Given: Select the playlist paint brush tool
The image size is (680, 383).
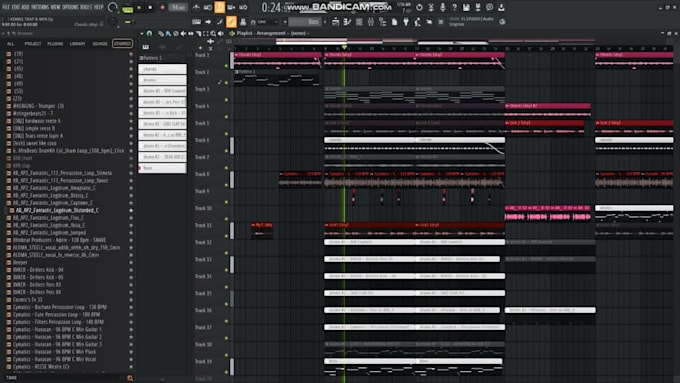Looking at the screenshot, I should point(168,33).
